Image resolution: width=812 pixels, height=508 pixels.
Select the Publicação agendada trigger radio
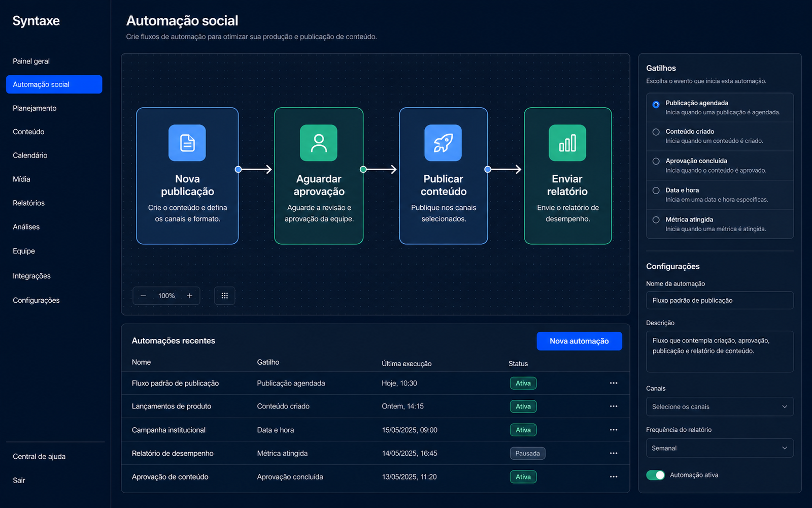coord(656,104)
